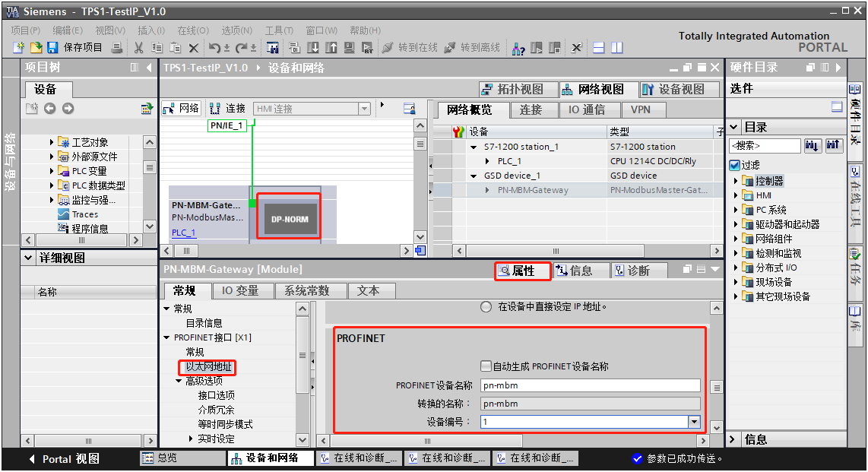Select the DP-NORM device block
868x472 pixels.
click(x=290, y=219)
